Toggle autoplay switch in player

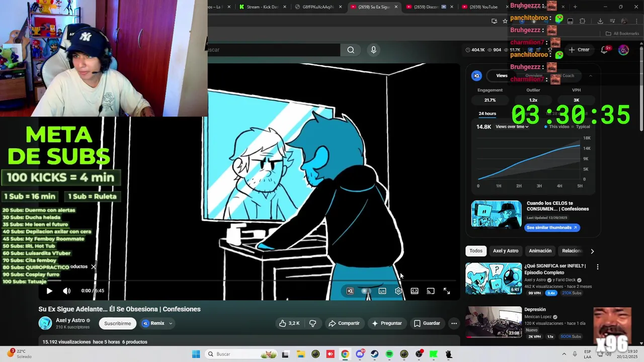tap(366, 291)
